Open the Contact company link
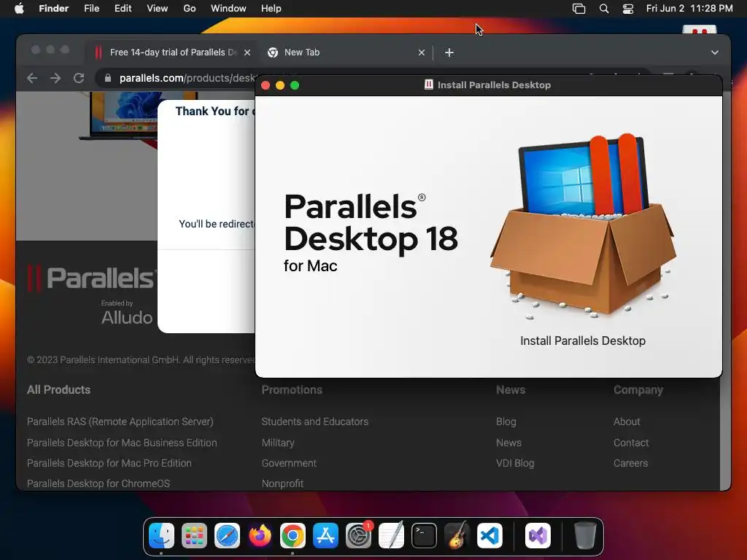This screenshot has height=560, width=747. pos(631,443)
